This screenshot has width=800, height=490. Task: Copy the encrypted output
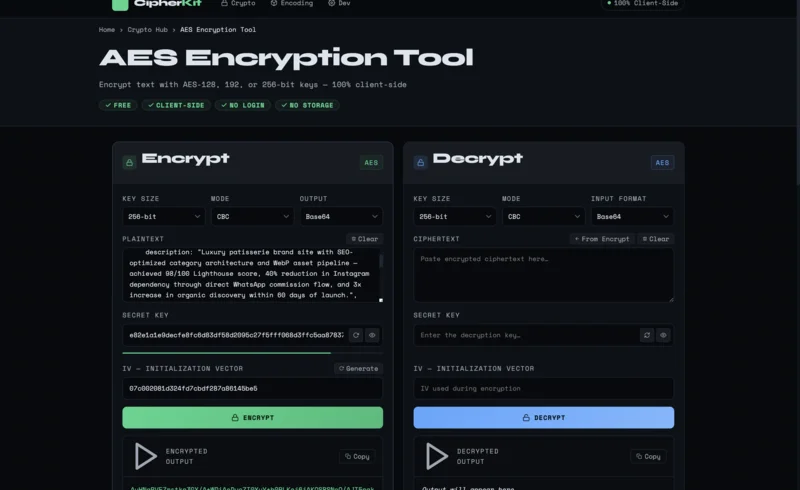click(x=356, y=456)
